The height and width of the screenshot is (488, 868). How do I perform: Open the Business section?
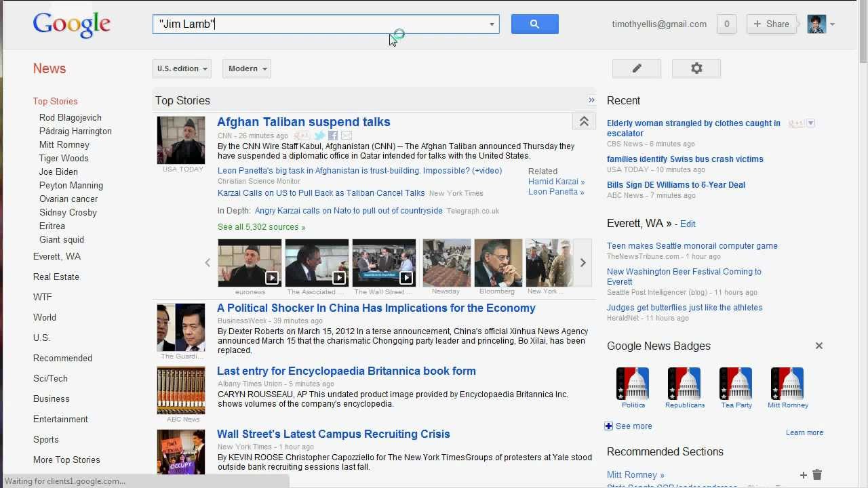click(52, 399)
